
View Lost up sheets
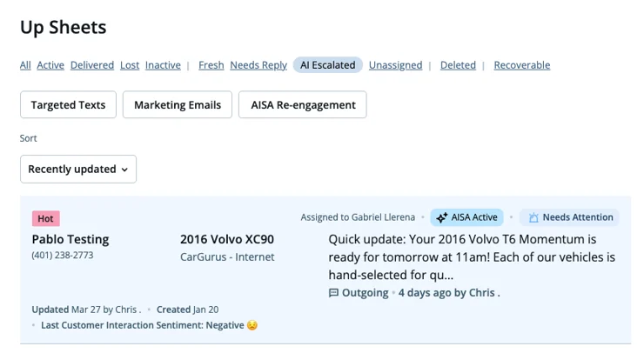pyautogui.click(x=130, y=65)
